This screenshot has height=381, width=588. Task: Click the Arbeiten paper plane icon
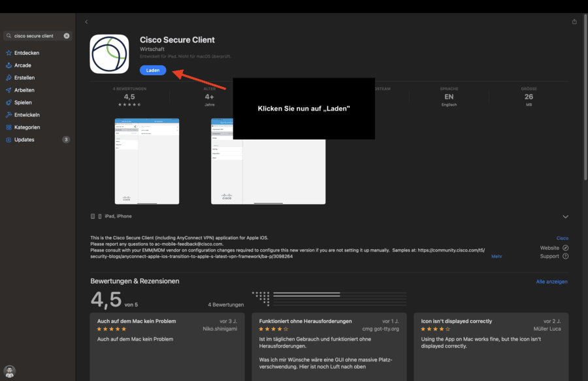(x=8, y=90)
